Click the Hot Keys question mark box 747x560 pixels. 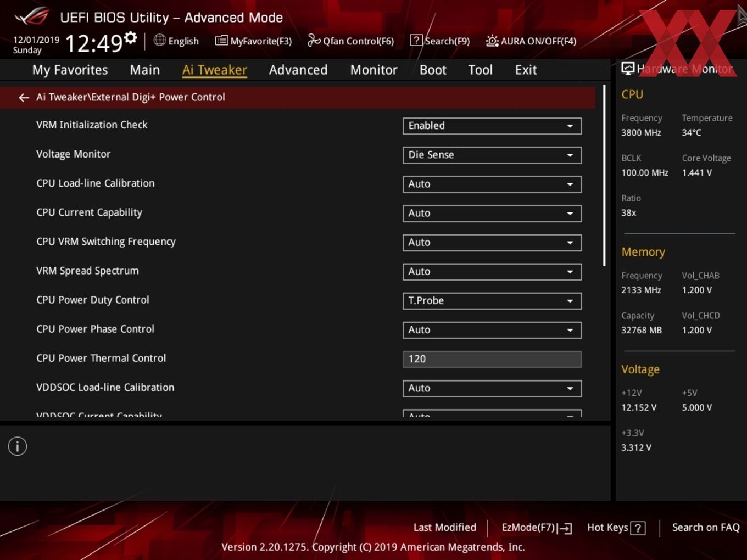point(638,528)
